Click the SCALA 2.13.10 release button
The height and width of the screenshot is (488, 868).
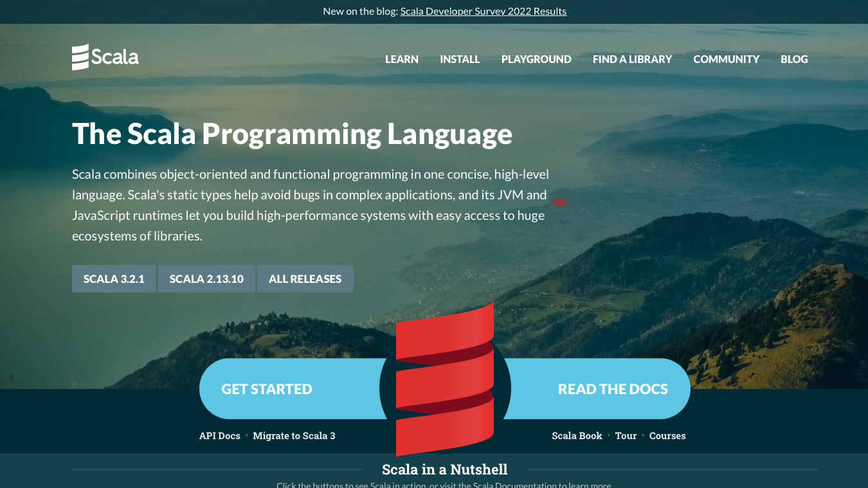point(206,279)
